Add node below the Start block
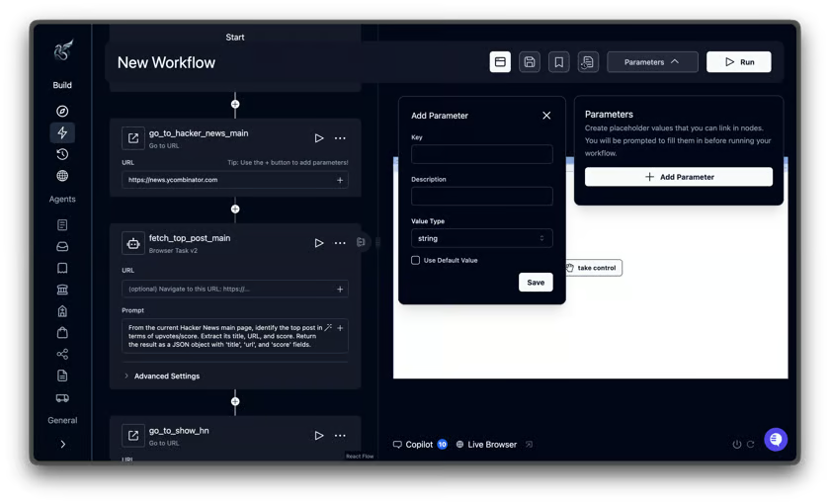Screen dimensions: 830x504 pos(235,105)
